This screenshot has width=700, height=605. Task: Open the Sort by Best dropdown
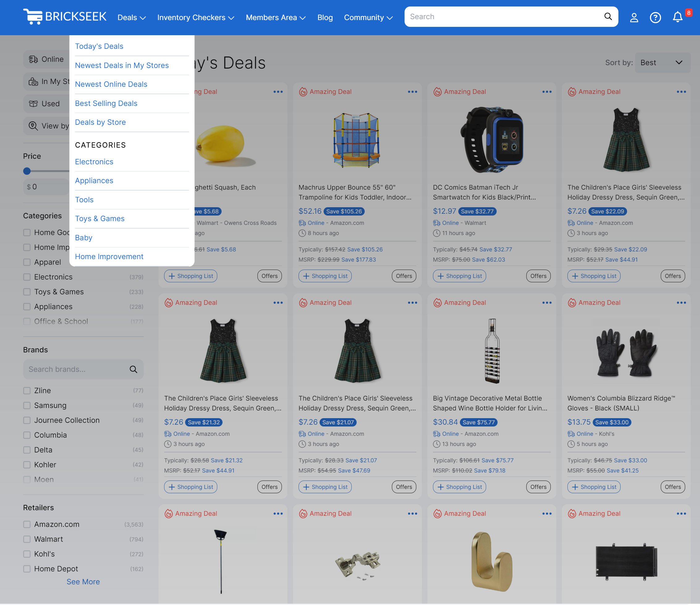click(x=662, y=62)
